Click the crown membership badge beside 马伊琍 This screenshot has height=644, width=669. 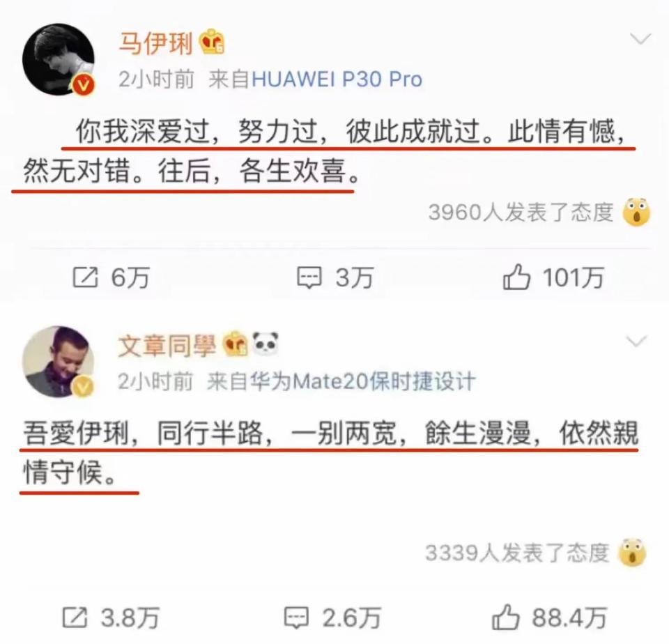213,42
